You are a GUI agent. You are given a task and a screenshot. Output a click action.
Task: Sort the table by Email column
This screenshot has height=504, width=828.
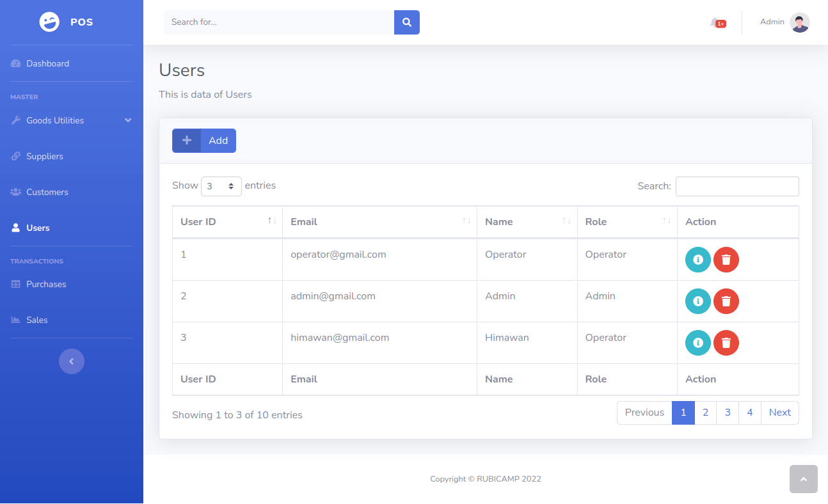[379, 222]
